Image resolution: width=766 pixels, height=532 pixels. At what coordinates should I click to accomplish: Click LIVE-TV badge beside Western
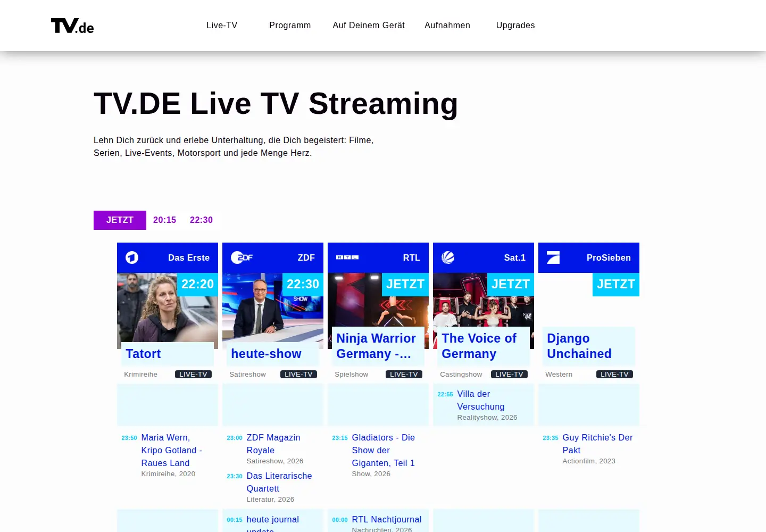pyautogui.click(x=614, y=375)
